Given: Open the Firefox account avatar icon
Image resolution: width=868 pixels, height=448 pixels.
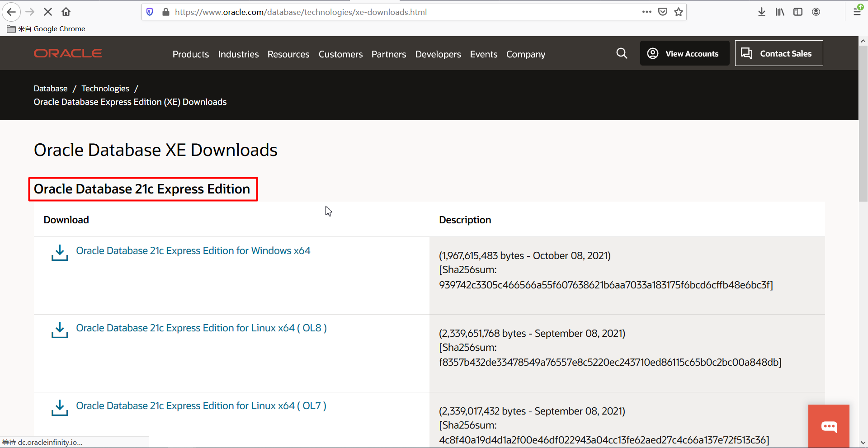Looking at the screenshot, I should coord(816,12).
